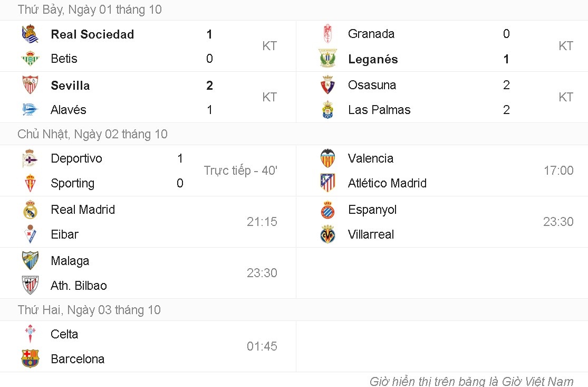
Task: Open the Espanyol team link
Action: [x=372, y=210]
